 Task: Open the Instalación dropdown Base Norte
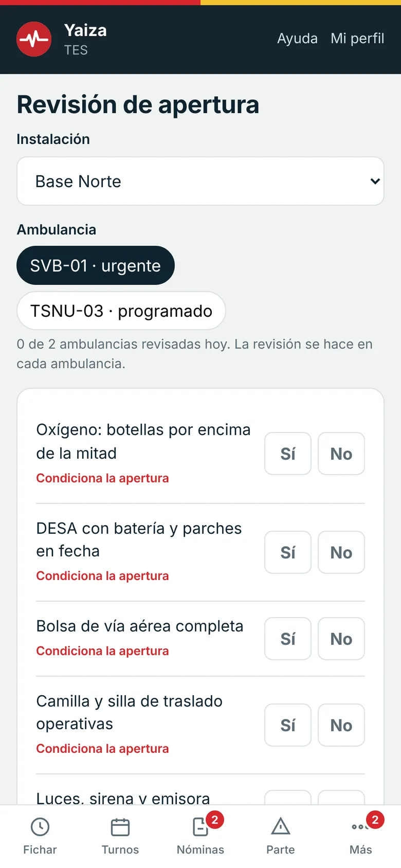click(200, 181)
